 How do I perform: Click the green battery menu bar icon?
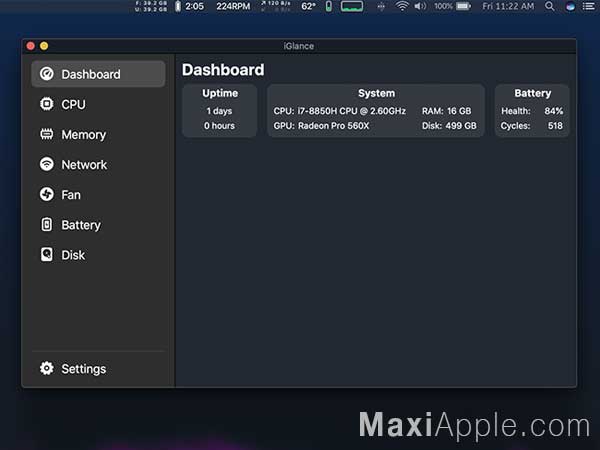[329, 6]
